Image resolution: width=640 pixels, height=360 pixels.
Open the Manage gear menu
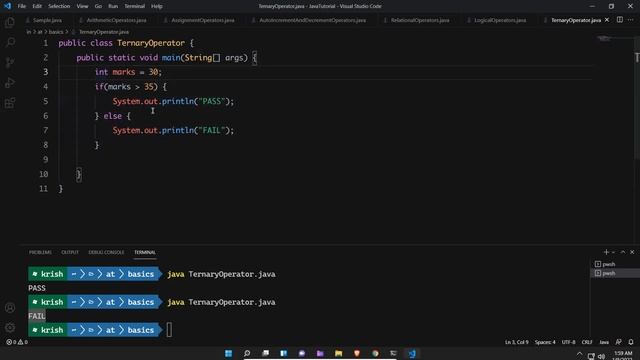(10, 327)
